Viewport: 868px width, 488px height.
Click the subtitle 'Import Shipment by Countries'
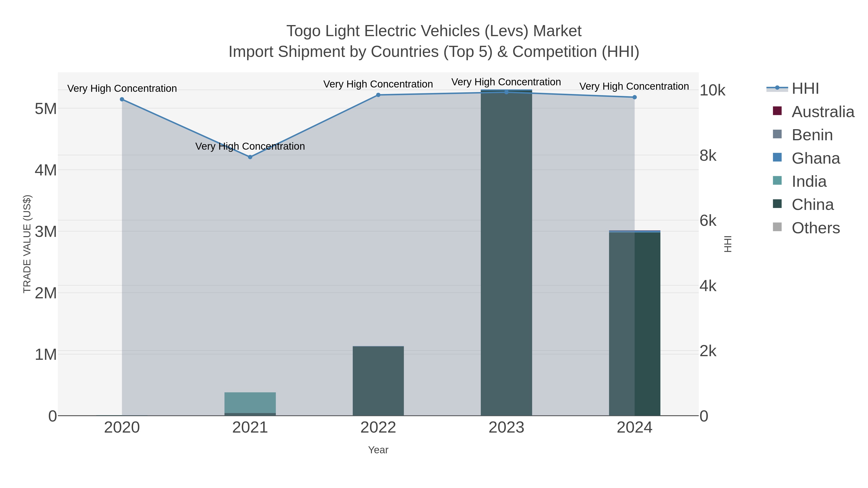coord(334,52)
